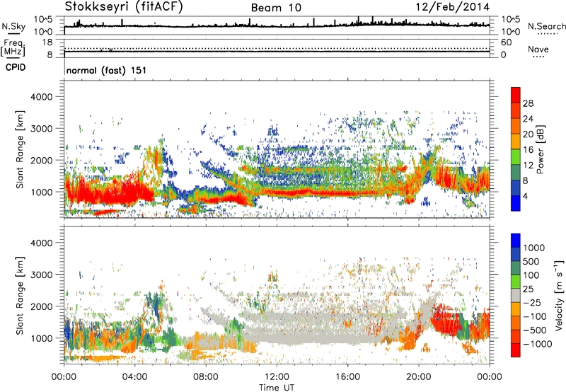
Task: Click the '18' frequency axis tick
Action: pos(47,42)
